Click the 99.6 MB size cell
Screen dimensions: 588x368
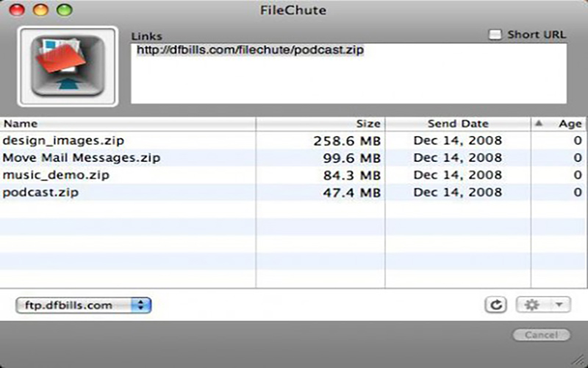352,158
